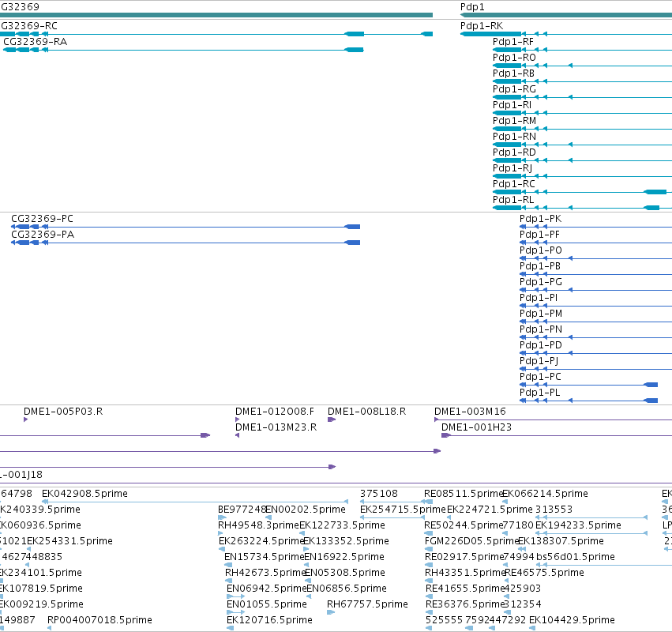
Task: Open protein Pdp1-PL
Action: coord(539,393)
